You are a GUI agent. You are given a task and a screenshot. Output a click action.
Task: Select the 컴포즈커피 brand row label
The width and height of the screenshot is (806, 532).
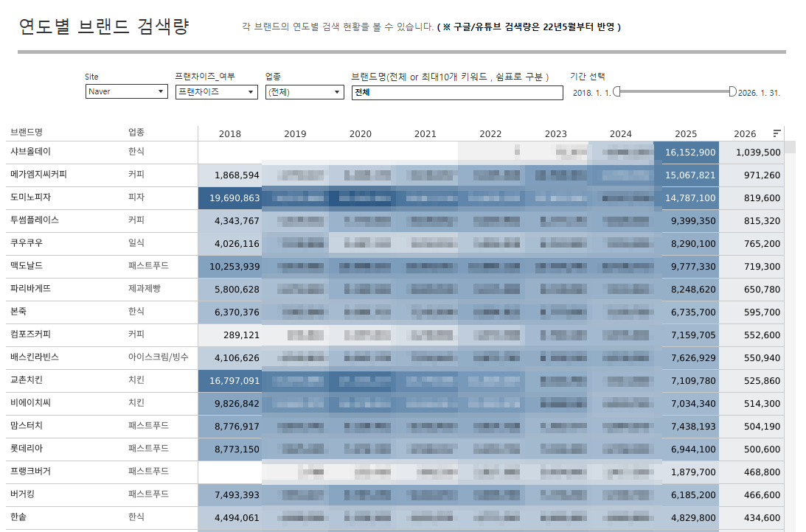(31, 335)
